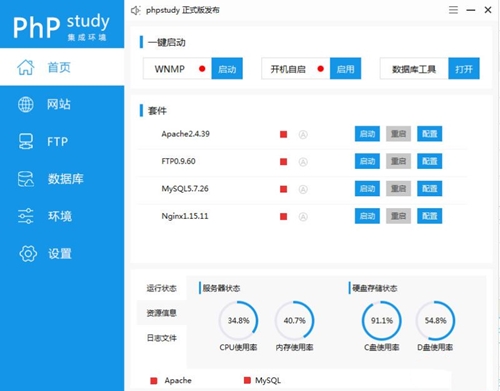Viewport: 500px width, 391px height.
Task: Open the 环境 menu item
Action: pyautogui.click(x=62, y=216)
